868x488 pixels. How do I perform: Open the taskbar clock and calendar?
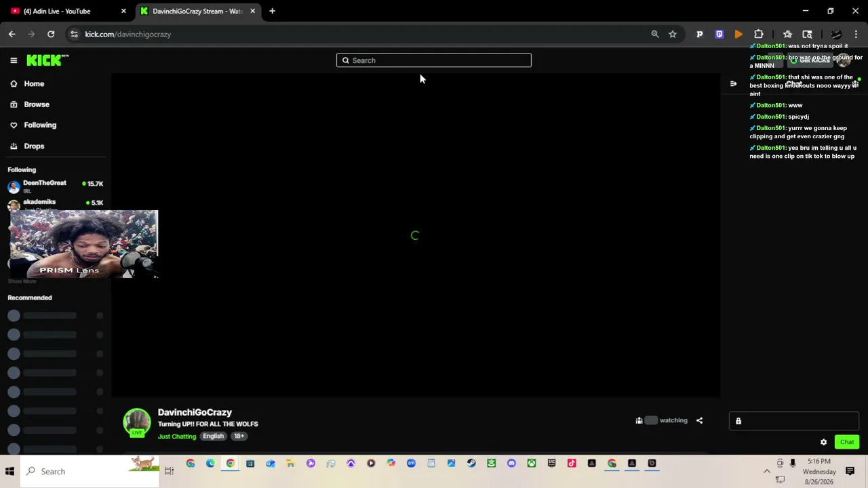818,471
